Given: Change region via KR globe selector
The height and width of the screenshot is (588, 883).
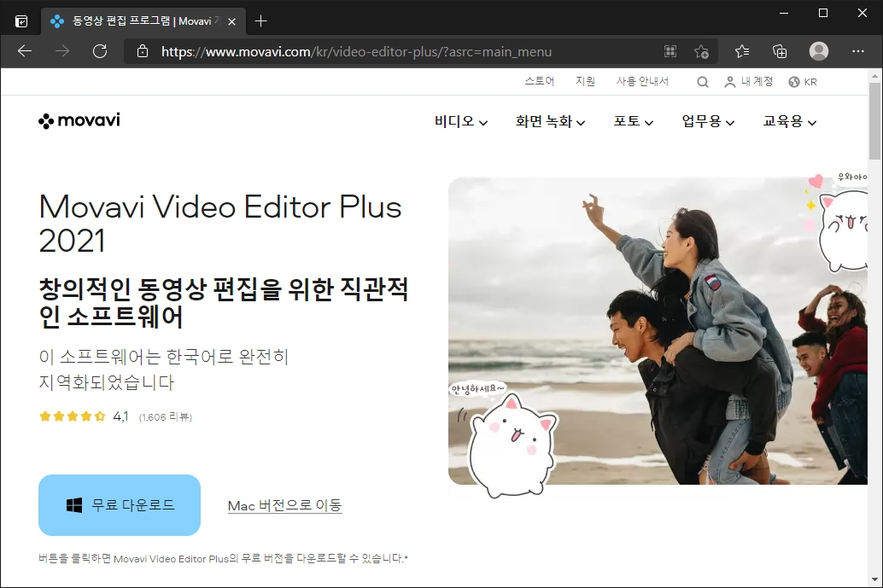Looking at the screenshot, I should pyautogui.click(x=803, y=82).
